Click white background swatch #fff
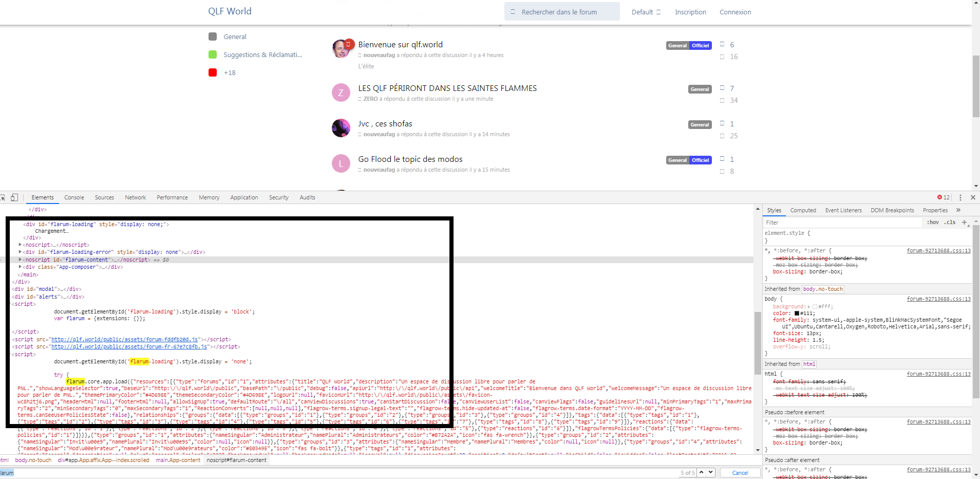 pos(815,307)
